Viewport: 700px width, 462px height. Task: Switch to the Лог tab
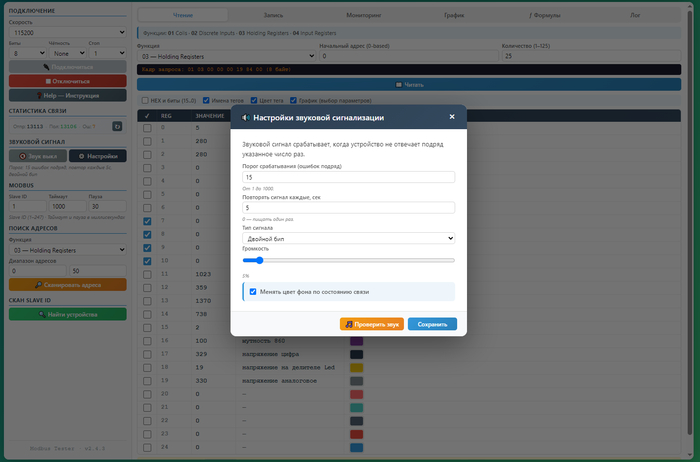coord(635,15)
